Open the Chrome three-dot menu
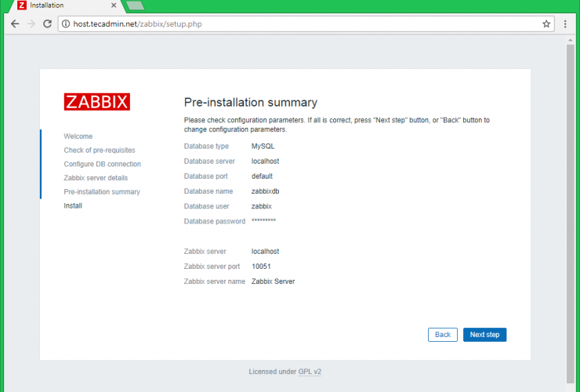 click(565, 24)
